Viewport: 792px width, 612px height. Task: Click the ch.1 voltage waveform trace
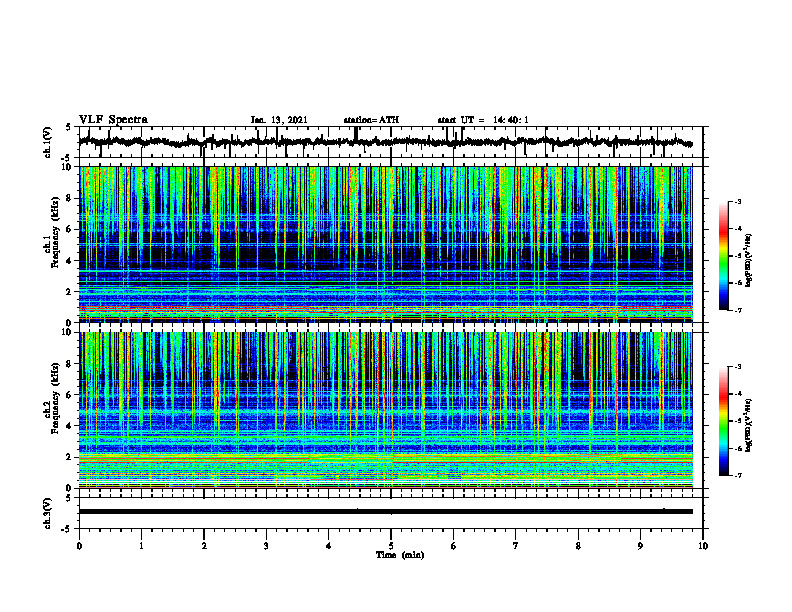[385, 142]
